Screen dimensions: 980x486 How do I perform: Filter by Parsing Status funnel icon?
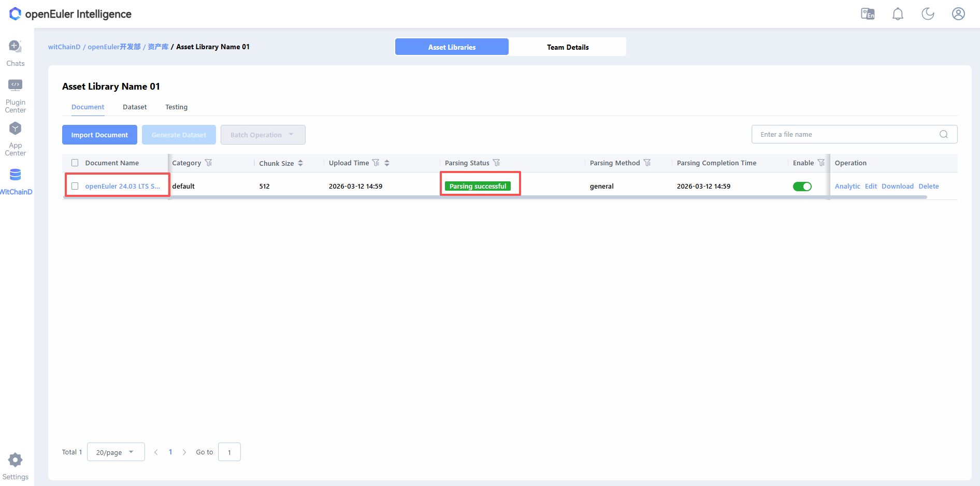pyautogui.click(x=496, y=163)
